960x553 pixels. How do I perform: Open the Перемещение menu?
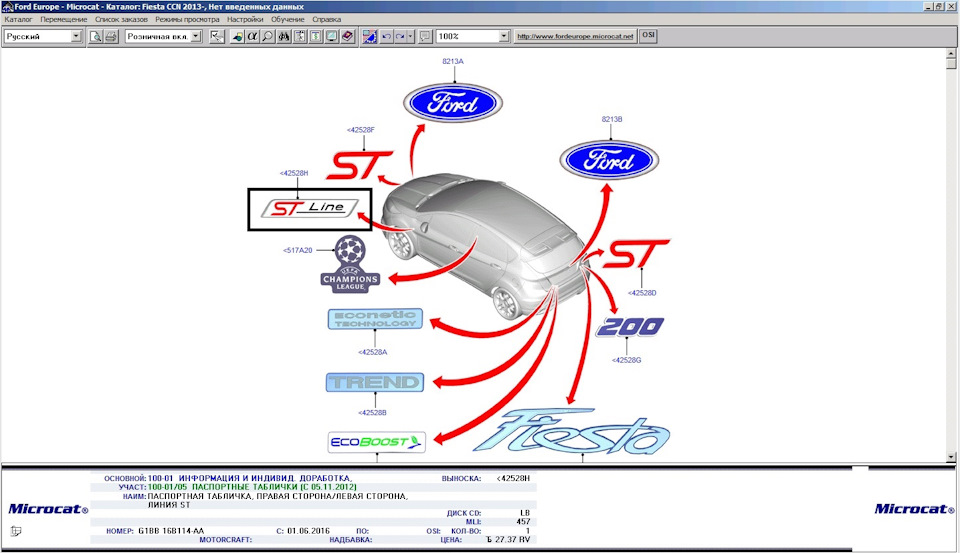point(64,20)
